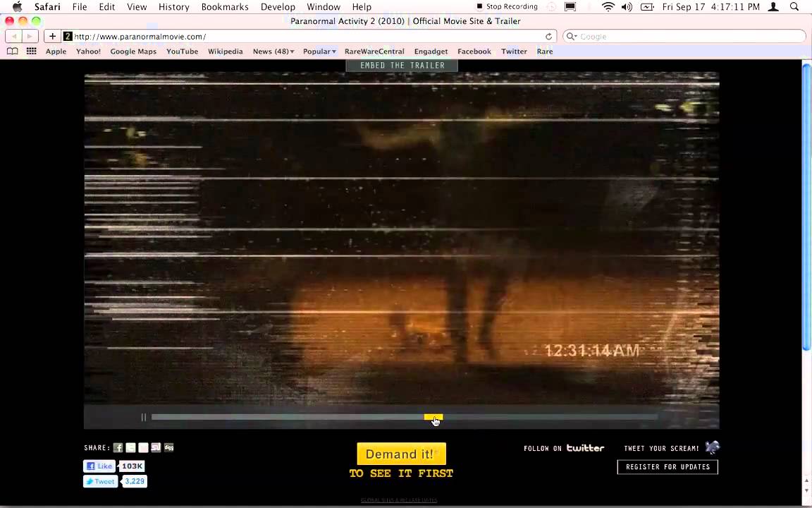Seek along the trailer progress bar track
Image resolution: width=812 pixels, height=508 pixels.
click(405, 417)
